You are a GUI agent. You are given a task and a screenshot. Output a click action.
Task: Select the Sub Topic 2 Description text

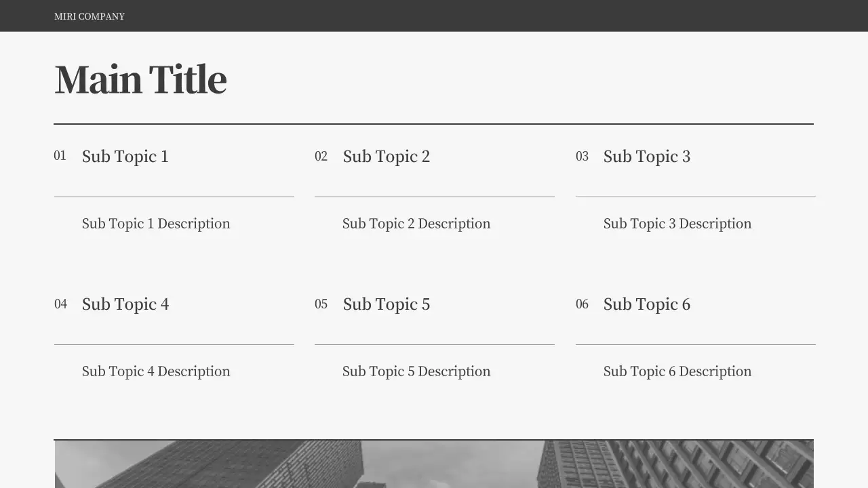pyautogui.click(x=416, y=224)
